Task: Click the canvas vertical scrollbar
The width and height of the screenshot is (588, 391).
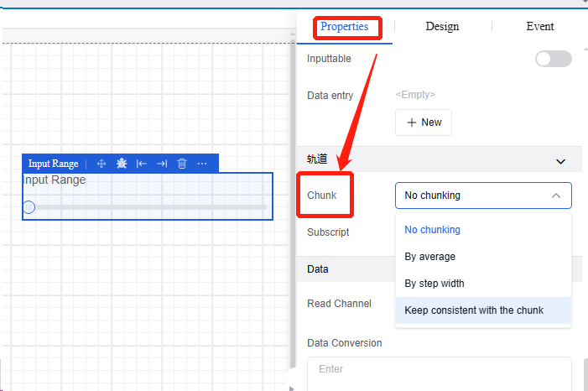Action: click(293, 206)
